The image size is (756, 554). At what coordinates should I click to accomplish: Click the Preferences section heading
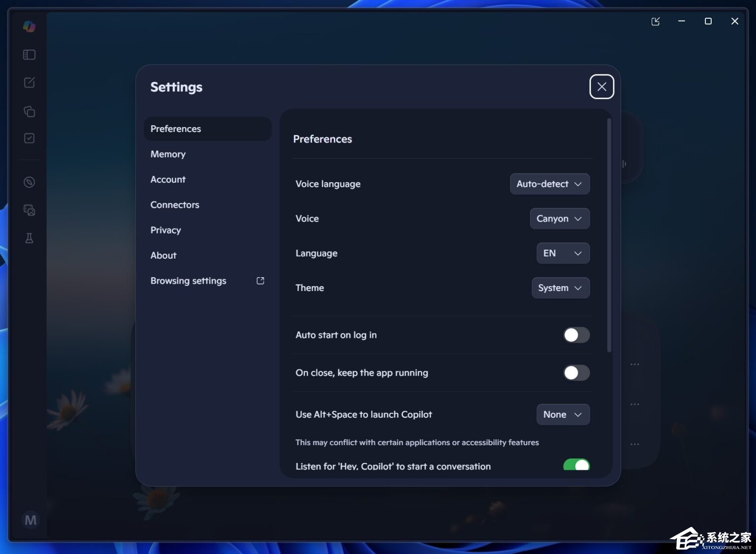[322, 139]
